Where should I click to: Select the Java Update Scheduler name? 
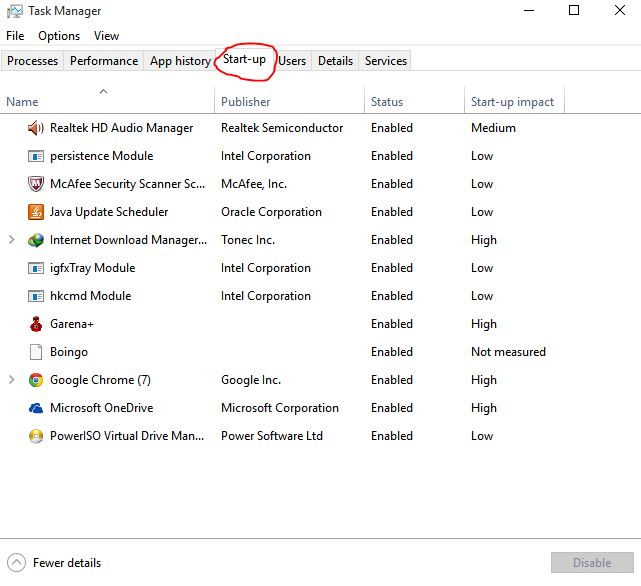[x=109, y=212]
